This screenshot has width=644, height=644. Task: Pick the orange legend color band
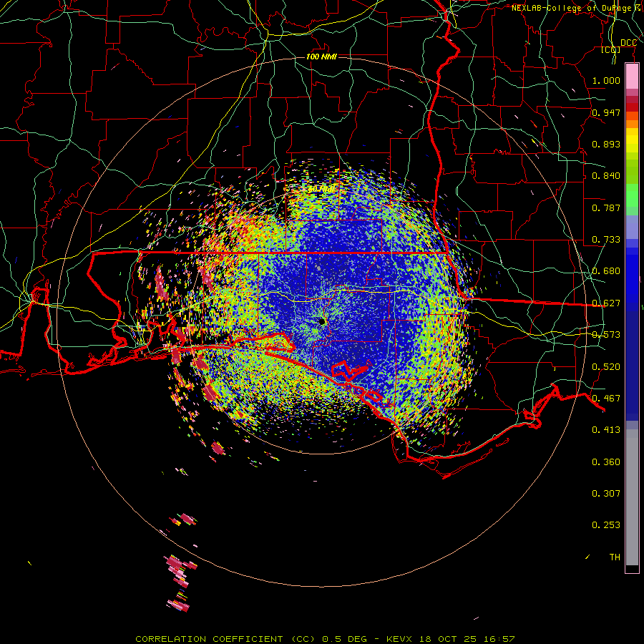(x=632, y=124)
